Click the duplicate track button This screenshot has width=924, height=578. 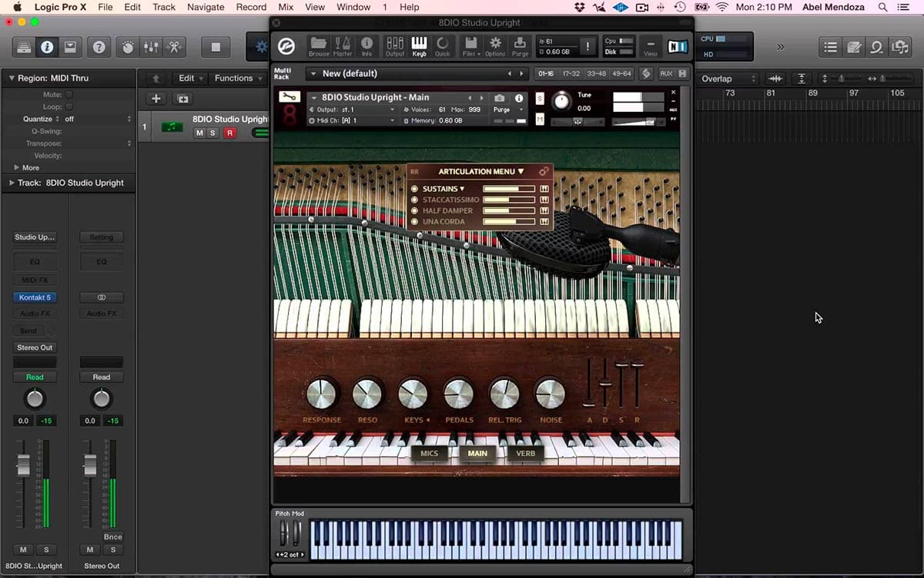point(182,99)
